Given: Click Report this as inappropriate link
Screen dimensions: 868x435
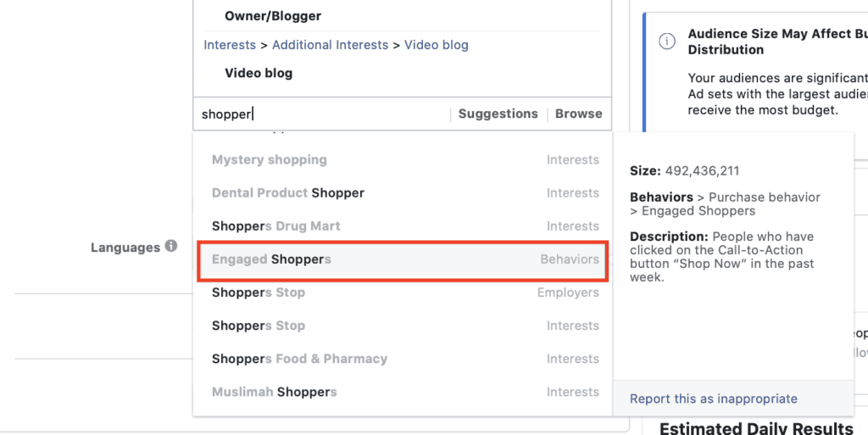Looking at the screenshot, I should point(714,399).
